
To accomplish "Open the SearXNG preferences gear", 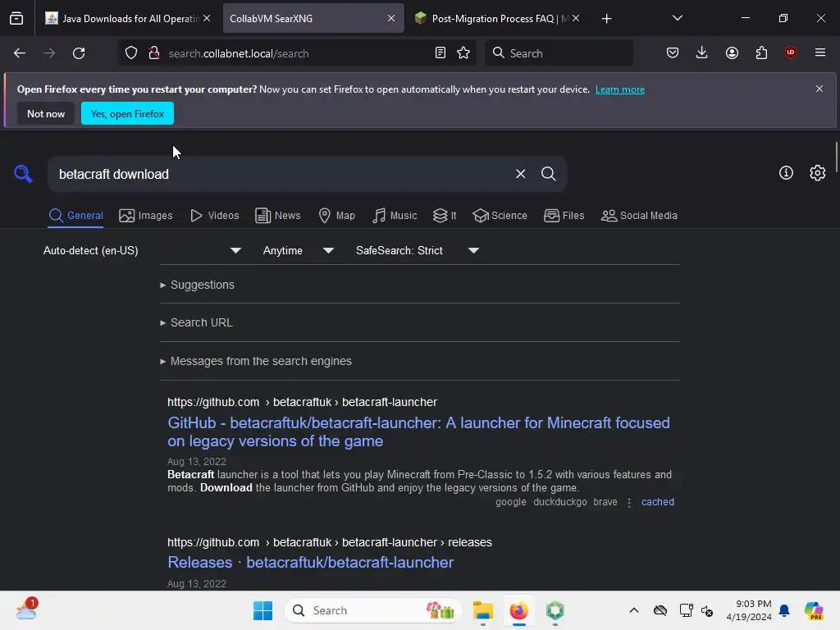I will click(x=818, y=172).
